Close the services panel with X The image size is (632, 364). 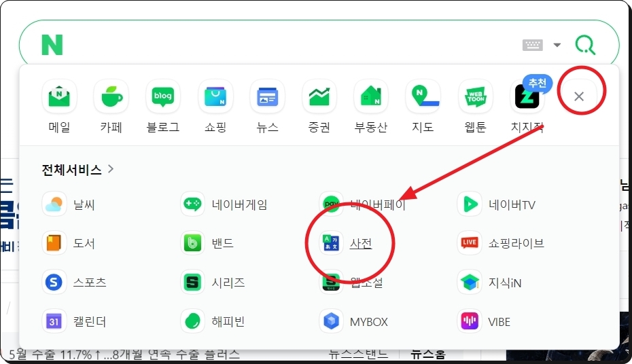coord(579,96)
